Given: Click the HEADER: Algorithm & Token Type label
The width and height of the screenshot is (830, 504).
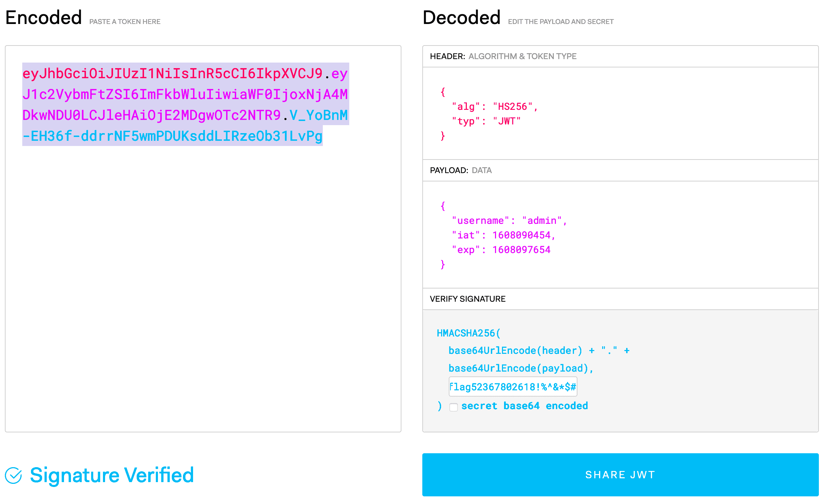Looking at the screenshot, I should (x=503, y=56).
